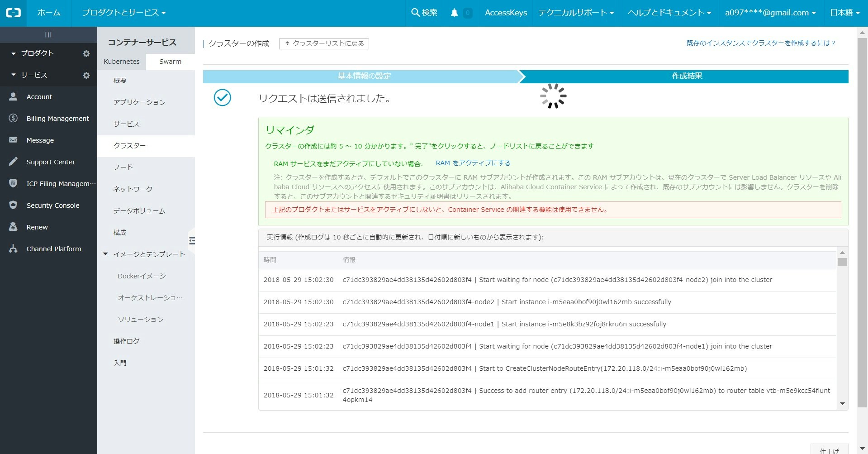Select クラスター menu item
This screenshot has height=454, width=868.
click(146, 146)
